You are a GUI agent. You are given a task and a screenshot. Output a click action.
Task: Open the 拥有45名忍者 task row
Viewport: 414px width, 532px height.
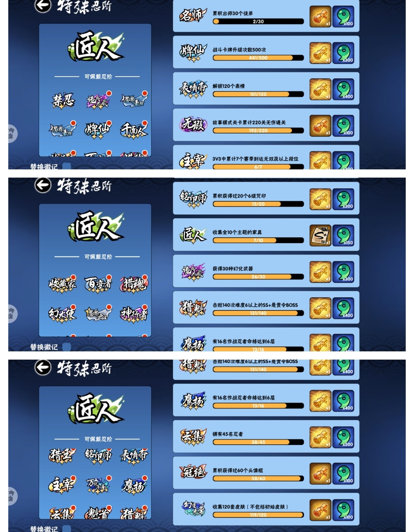[266, 436]
